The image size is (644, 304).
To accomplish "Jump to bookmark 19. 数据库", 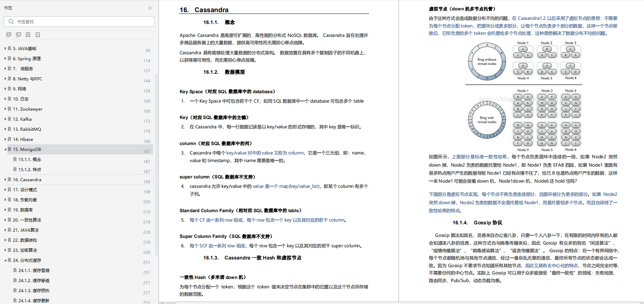I will coord(23,210).
